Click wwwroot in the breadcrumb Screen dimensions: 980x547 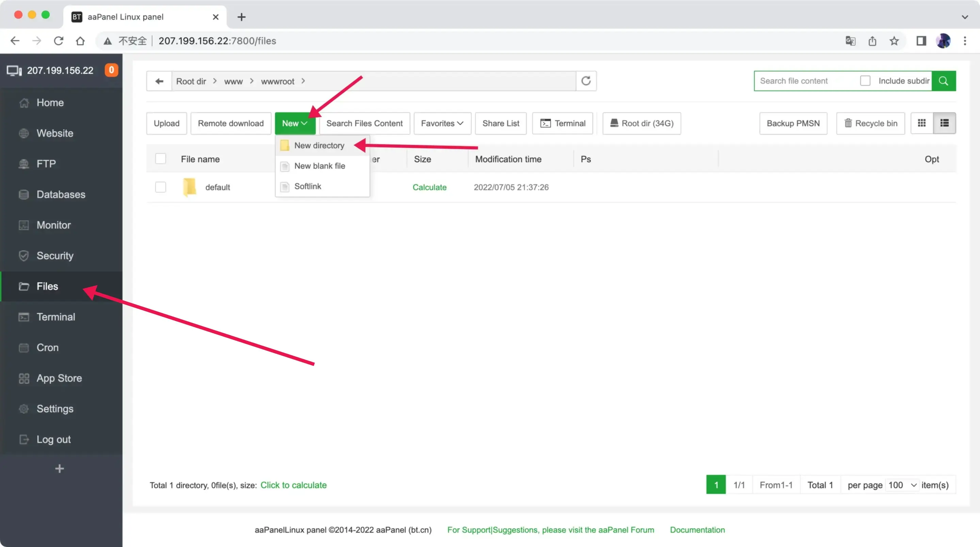tap(278, 81)
